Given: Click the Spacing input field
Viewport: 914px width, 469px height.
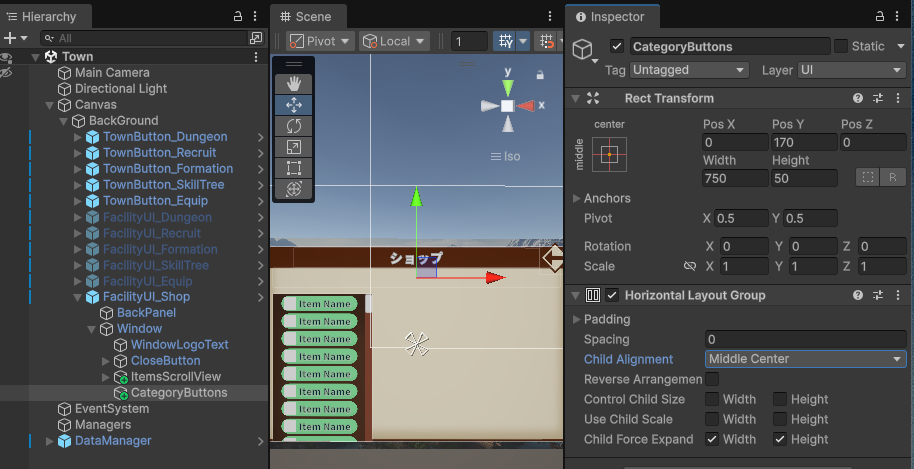Looking at the screenshot, I should tap(805, 339).
